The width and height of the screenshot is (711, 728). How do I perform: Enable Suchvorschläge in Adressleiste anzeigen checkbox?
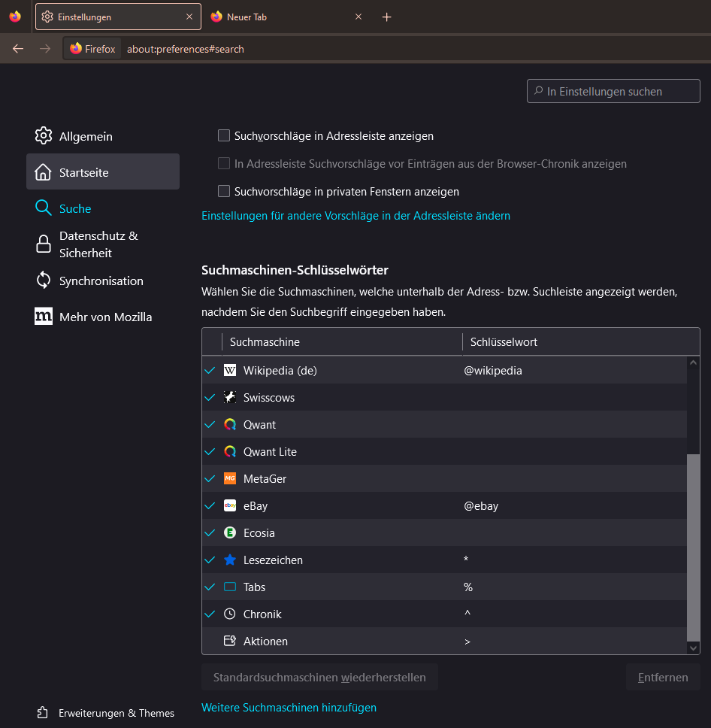tap(223, 136)
